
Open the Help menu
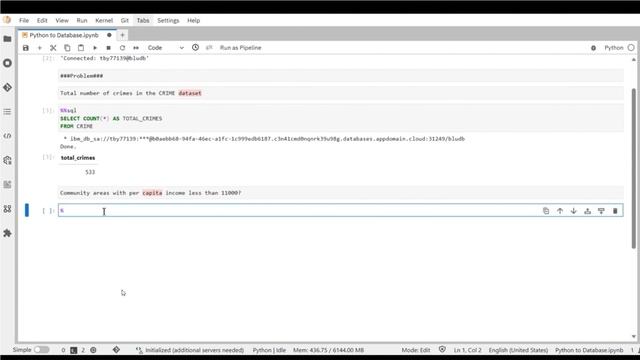193,20
